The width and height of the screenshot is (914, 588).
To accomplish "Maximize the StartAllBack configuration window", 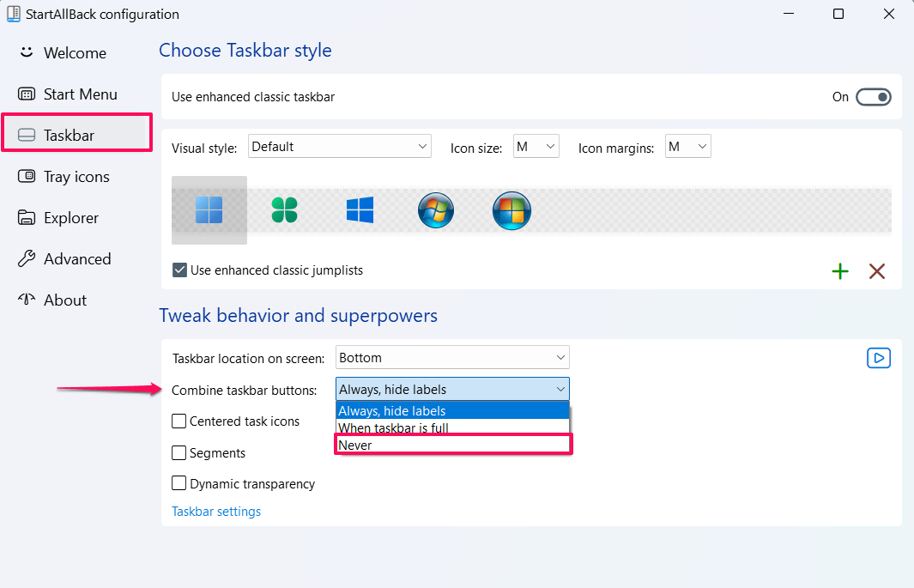I will click(x=838, y=14).
